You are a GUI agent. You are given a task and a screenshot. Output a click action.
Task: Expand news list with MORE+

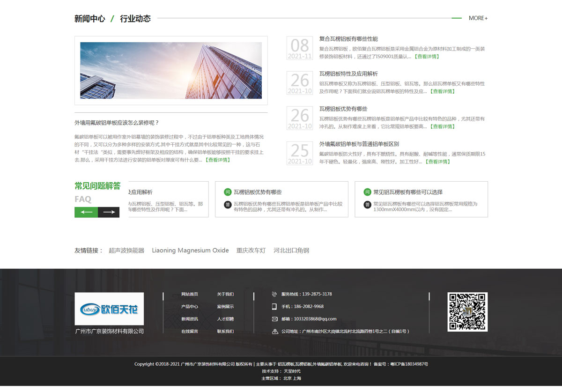point(478,18)
